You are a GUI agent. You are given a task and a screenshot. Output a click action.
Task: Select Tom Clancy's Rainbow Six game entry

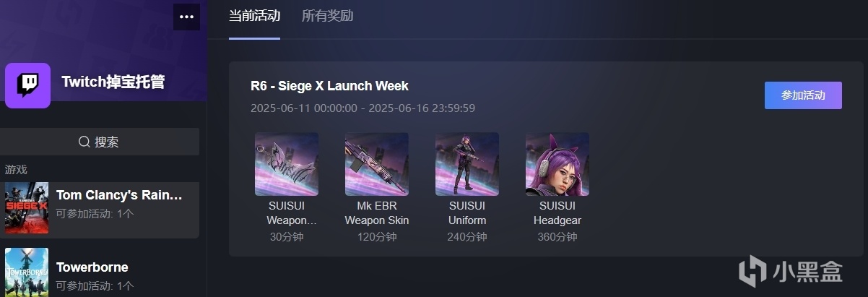point(100,207)
